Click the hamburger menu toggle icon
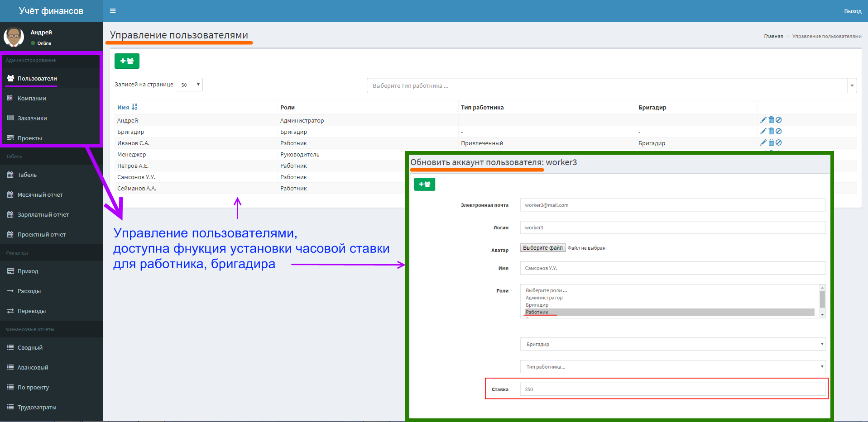The height and width of the screenshot is (422, 868). point(113,11)
